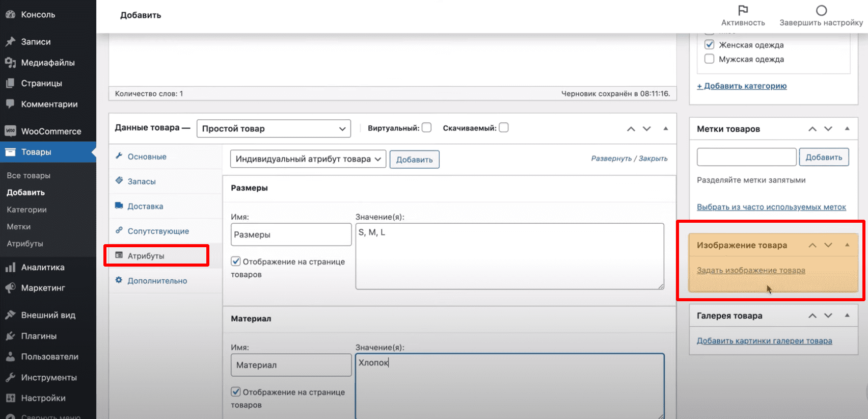868x419 pixels.
Task: Click Закрыть link in attributes panel
Action: tap(653, 159)
